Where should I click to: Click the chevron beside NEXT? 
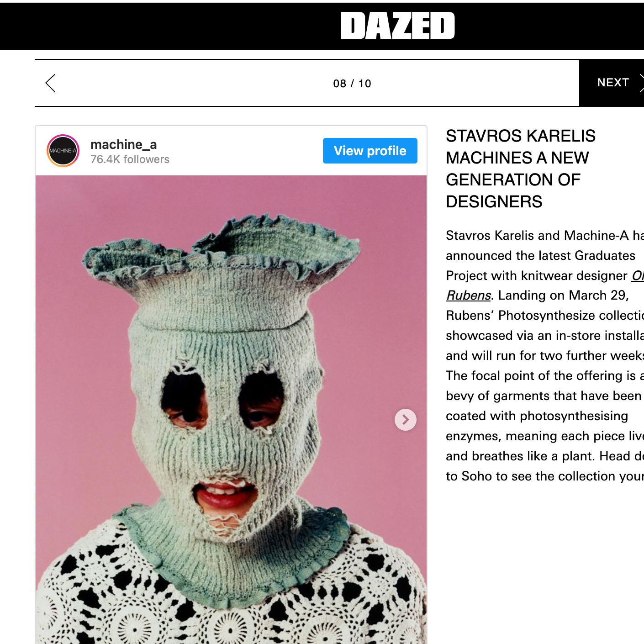tap(641, 83)
